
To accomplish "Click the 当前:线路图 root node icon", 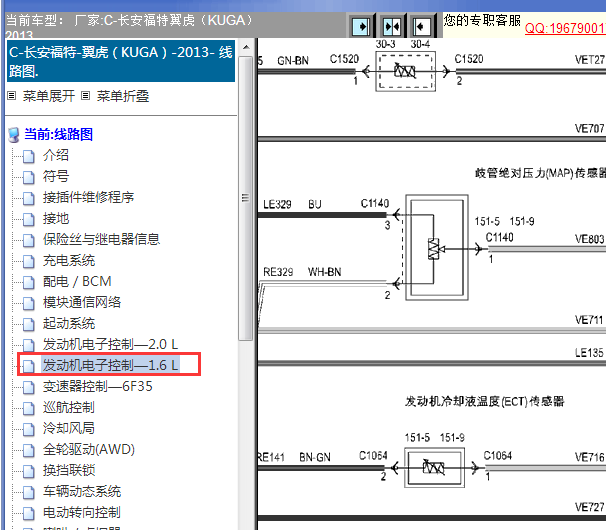I will [x=14, y=135].
